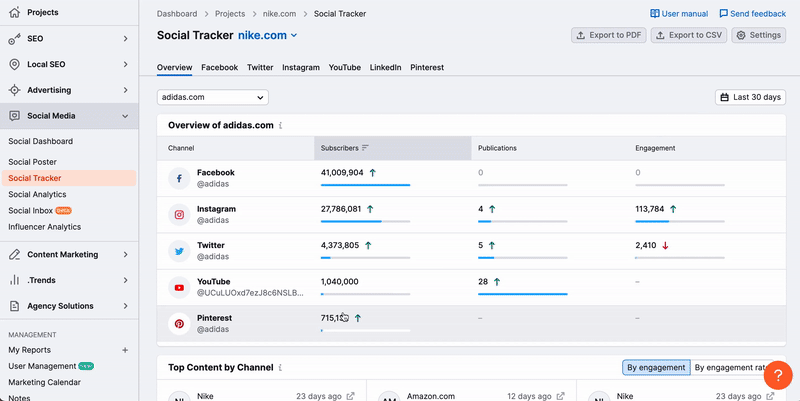Open Marketing Calendar in sidebar
The height and width of the screenshot is (401, 800).
(44, 382)
